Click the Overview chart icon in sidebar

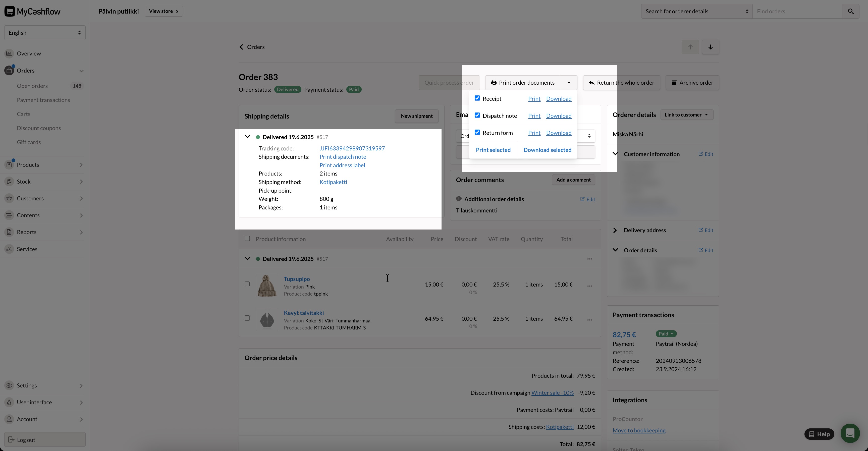coord(9,53)
